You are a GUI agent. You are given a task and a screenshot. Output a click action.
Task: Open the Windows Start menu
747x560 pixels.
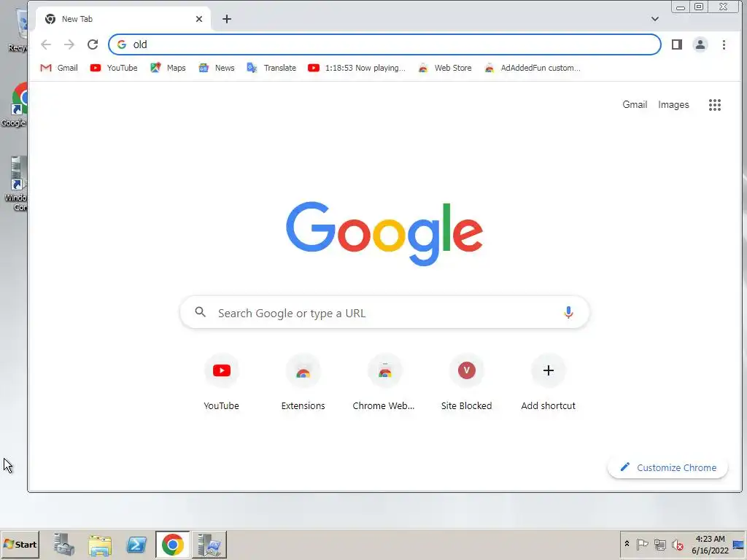20,544
